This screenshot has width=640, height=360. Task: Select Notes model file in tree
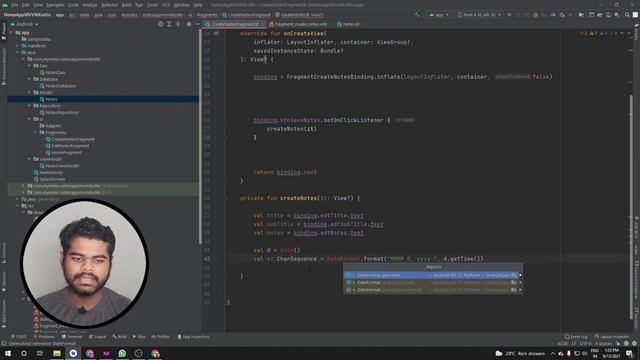coord(49,99)
